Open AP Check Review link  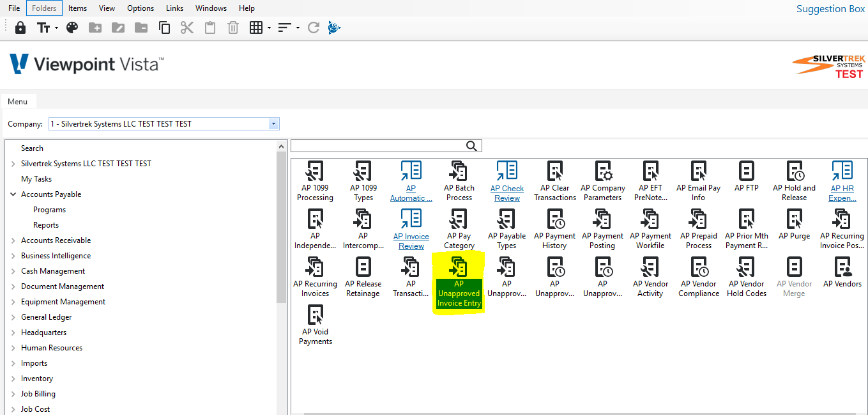pos(507,181)
